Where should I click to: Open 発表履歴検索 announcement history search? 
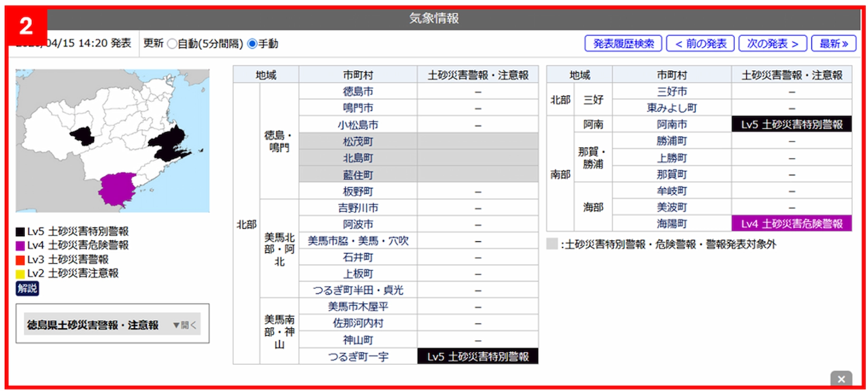(x=623, y=43)
